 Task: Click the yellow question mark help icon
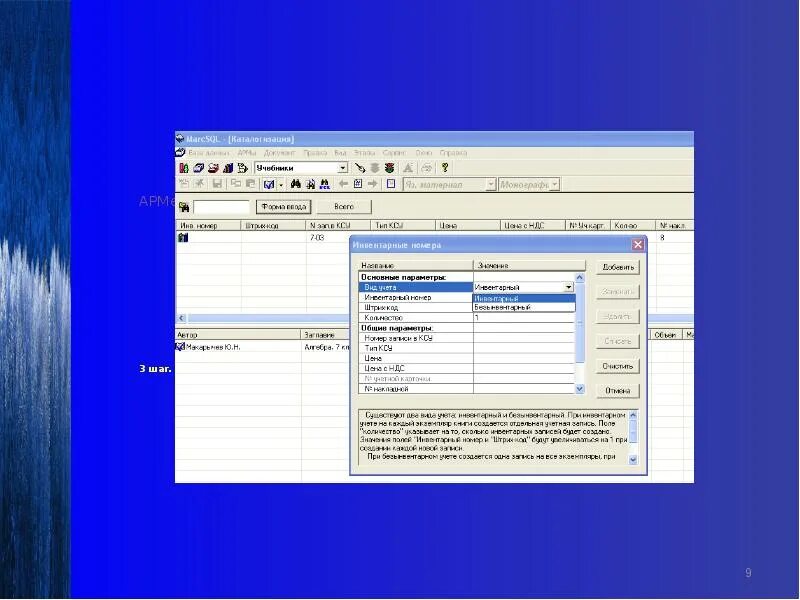click(445, 168)
